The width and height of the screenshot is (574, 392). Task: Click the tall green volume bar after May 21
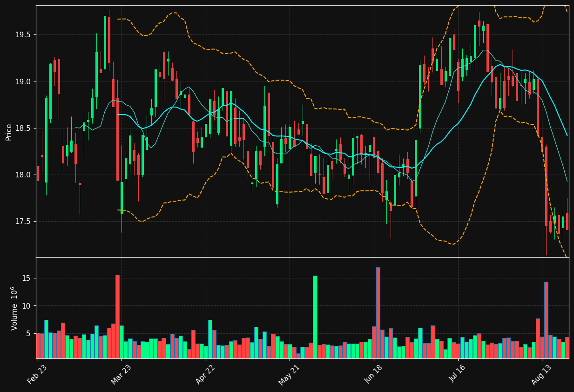click(x=315, y=317)
